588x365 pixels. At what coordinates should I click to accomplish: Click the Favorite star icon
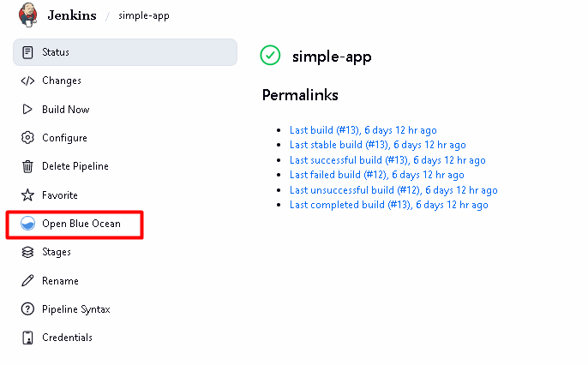coord(27,195)
